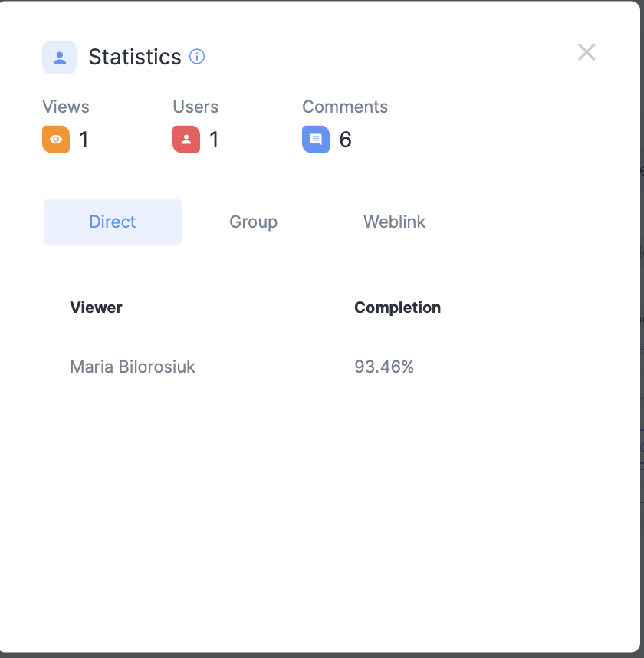644x658 pixels.
Task: Click the 93.46% completion value
Action: pyautogui.click(x=384, y=367)
